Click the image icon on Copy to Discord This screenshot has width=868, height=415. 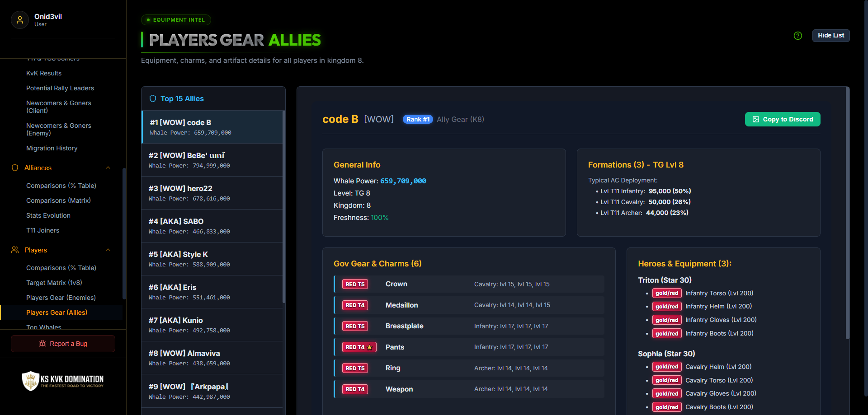click(756, 119)
